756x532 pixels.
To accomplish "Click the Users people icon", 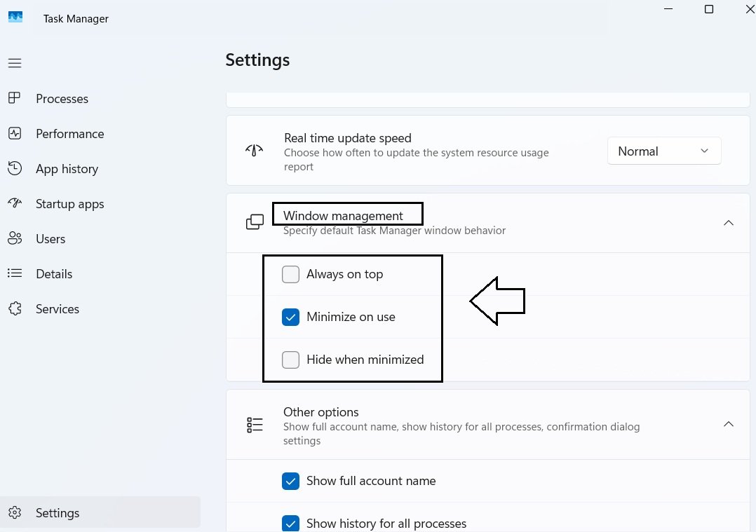I will tap(15, 238).
